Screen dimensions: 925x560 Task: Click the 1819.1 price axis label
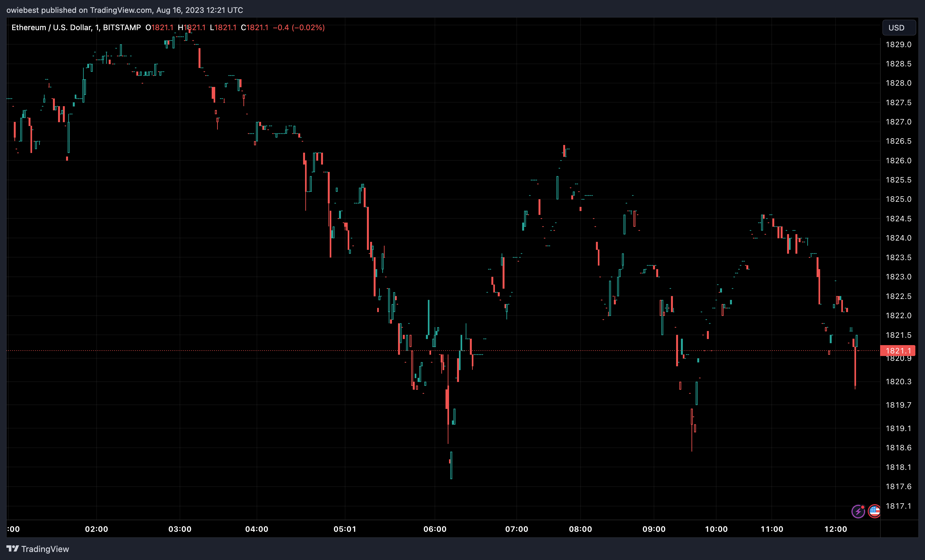coord(898,428)
